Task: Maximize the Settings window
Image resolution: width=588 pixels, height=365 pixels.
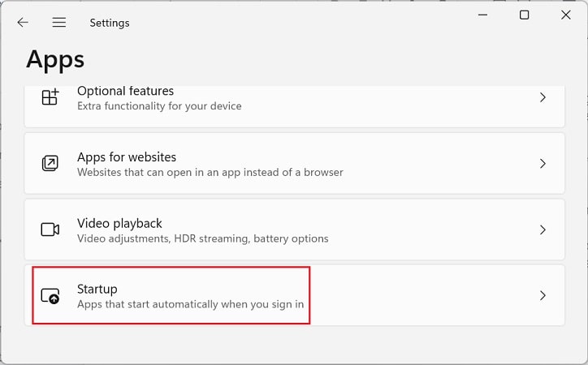Action: pos(525,15)
